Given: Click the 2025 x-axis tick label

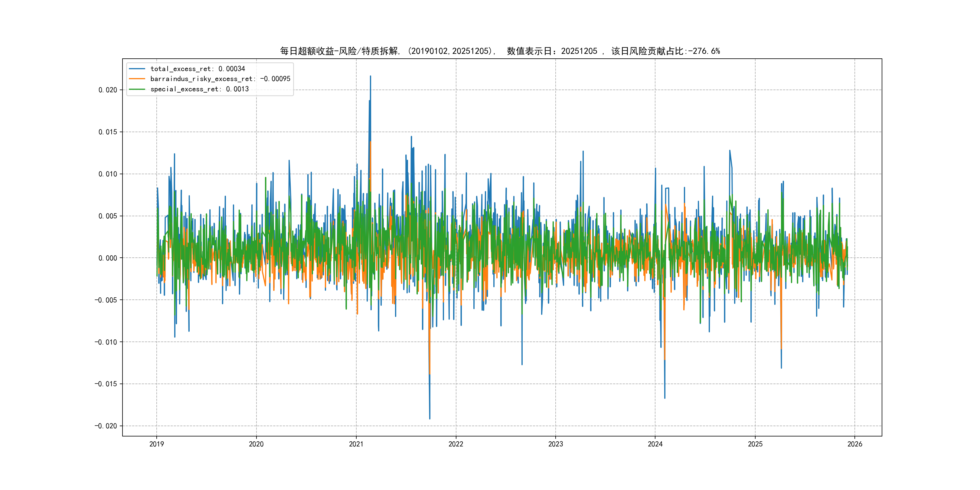Looking at the screenshot, I should tap(755, 444).
